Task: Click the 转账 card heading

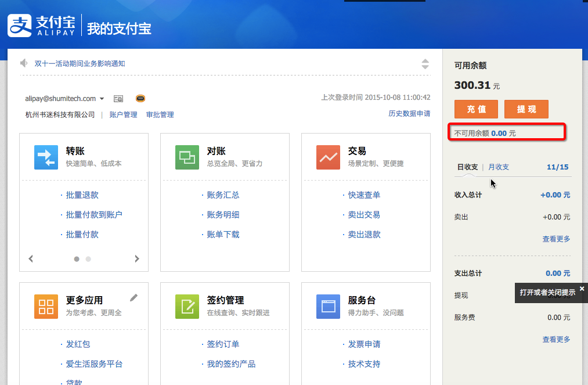Action: click(x=75, y=151)
